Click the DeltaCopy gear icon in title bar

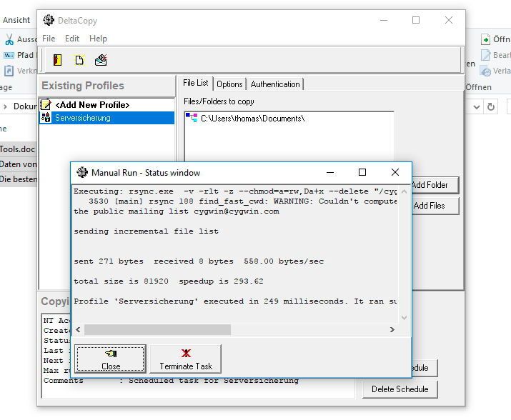[x=49, y=20]
